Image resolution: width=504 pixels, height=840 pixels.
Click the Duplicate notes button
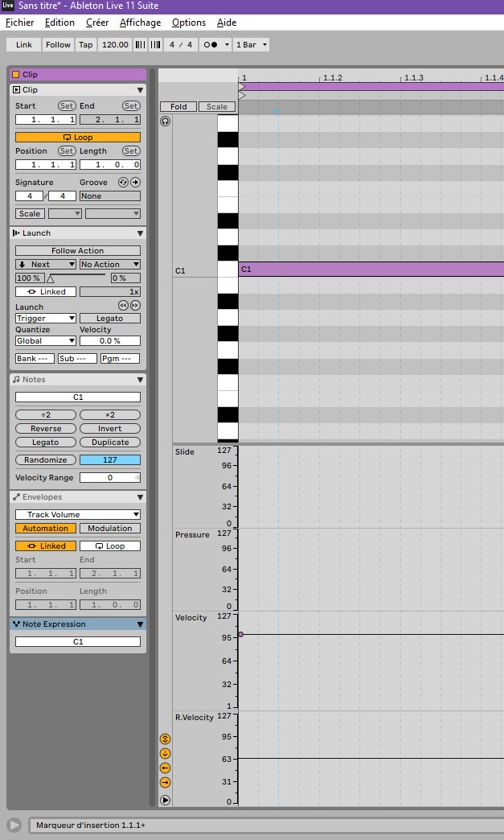pyautogui.click(x=109, y=443)
